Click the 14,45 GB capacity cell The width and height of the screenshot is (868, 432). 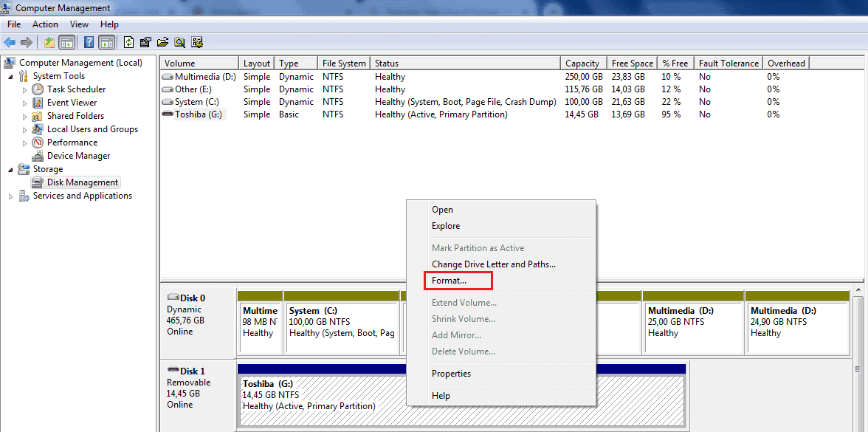[x=582, y=114]
